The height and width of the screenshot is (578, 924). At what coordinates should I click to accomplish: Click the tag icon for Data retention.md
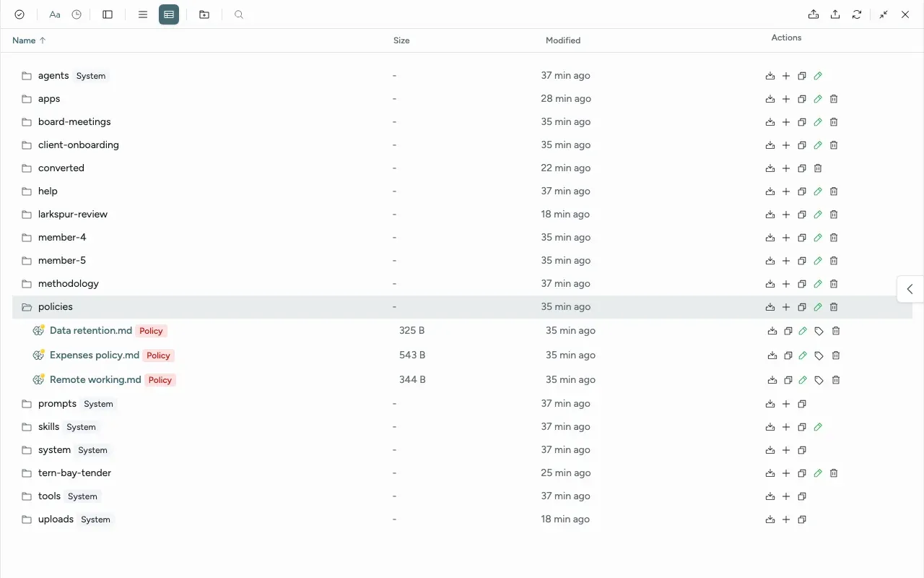pos(819,331)
